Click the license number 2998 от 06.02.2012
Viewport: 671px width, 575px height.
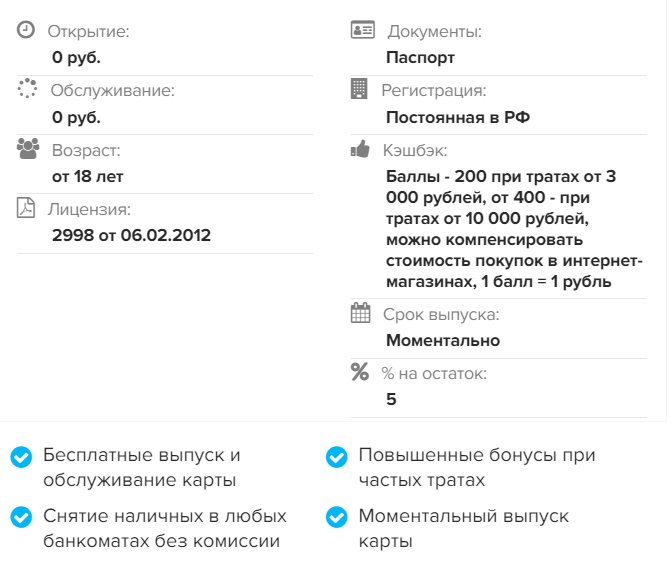[131, 236]
